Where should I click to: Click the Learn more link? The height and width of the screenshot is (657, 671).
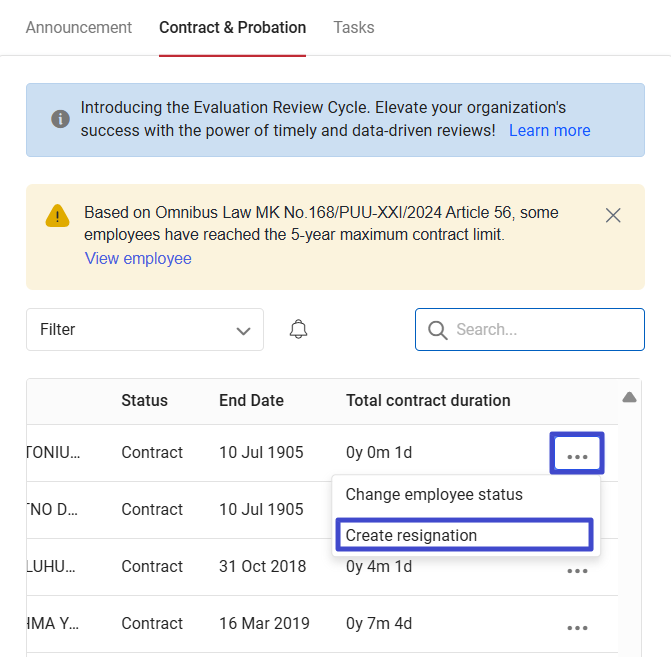(549, 130)
